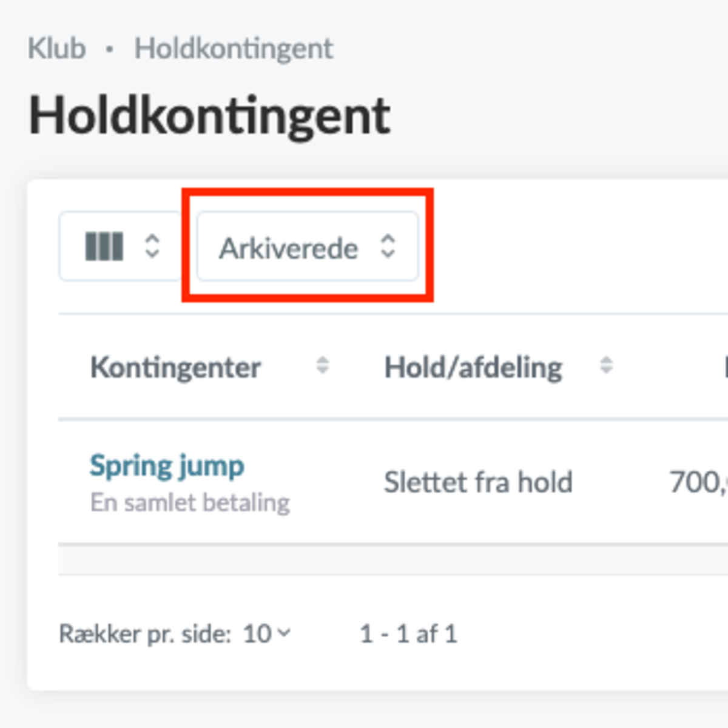Open the column layout selector icon
This screenshot has width=728, height=728.
(x=104, y=246)
